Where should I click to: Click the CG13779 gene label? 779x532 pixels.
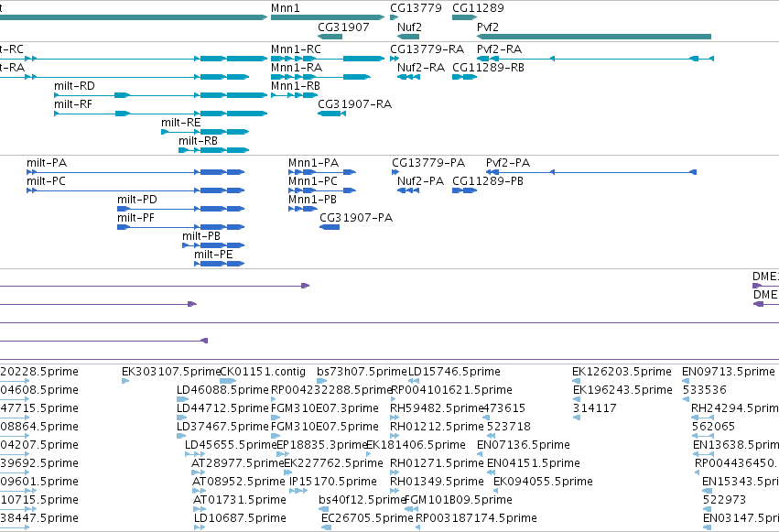point(416,8)
